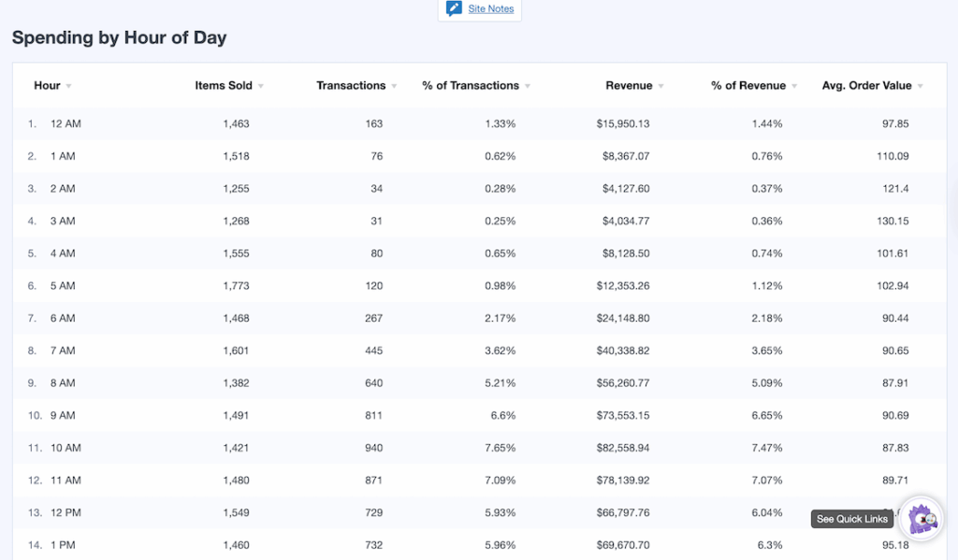Click the sort arrow icon beside Revenue
The height and width of the screenshot is (560, 958).
(x=660, y=85)
